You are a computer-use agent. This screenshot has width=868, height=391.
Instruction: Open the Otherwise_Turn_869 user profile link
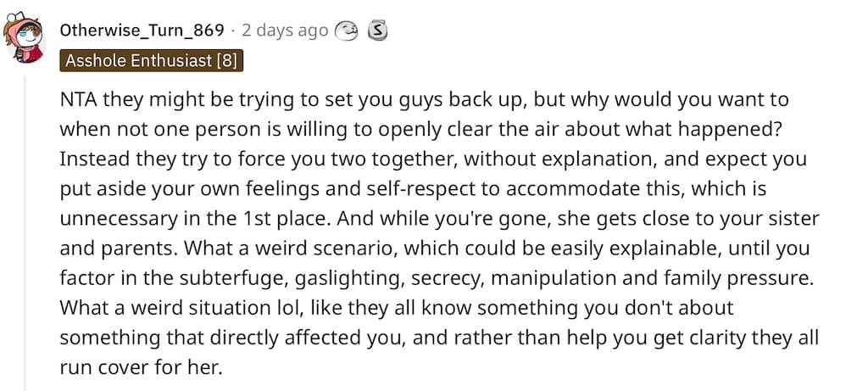tap(142, 31)
